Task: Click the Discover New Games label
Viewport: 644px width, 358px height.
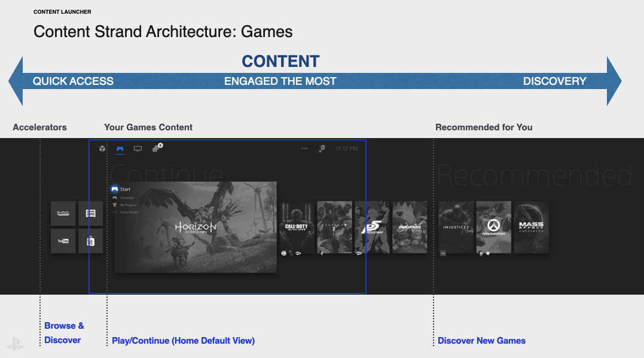Action: (481, 341)
